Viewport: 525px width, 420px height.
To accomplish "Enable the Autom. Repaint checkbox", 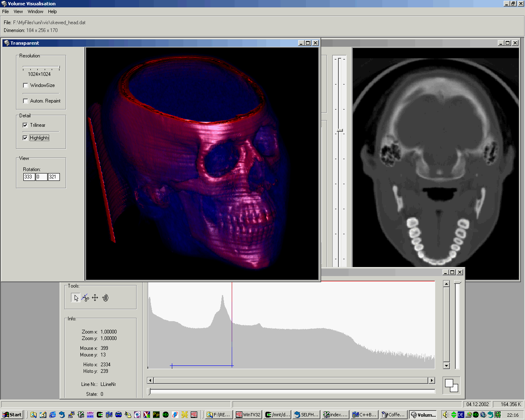I will pyautogui.click(x=25, y=101).
